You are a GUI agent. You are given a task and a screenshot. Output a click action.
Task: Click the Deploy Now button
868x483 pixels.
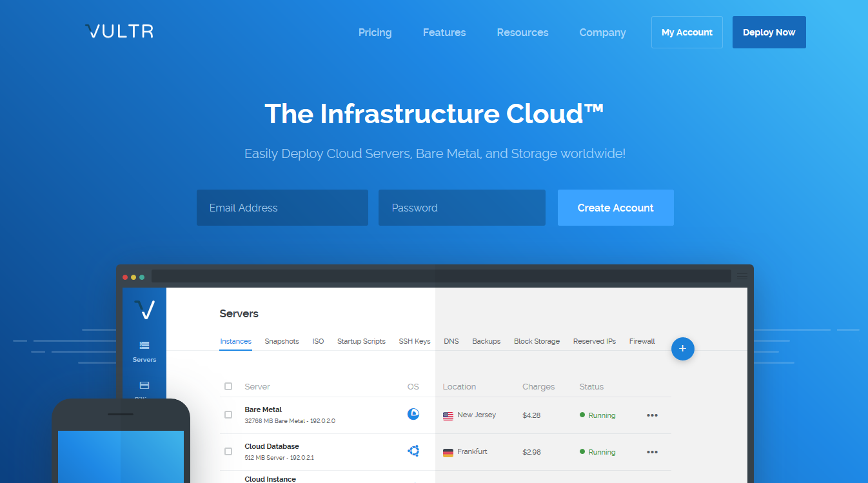pyautogui.click(x=769, y=32)
